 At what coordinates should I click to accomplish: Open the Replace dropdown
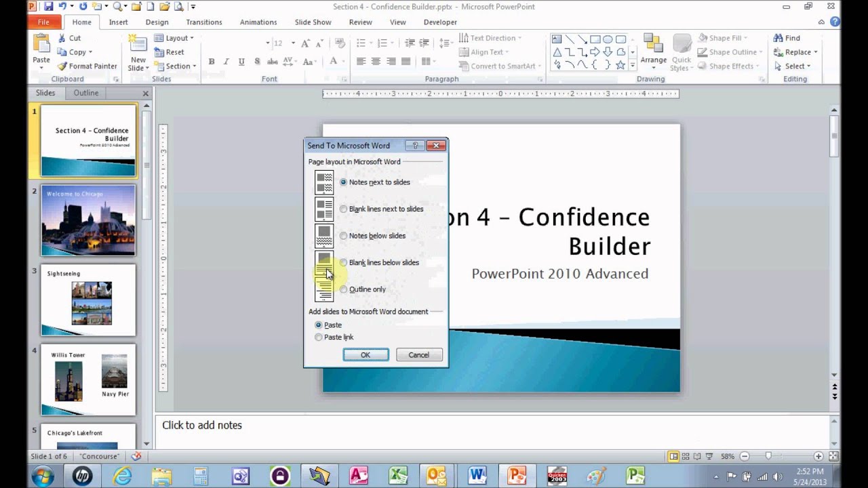tap(795, 52)
